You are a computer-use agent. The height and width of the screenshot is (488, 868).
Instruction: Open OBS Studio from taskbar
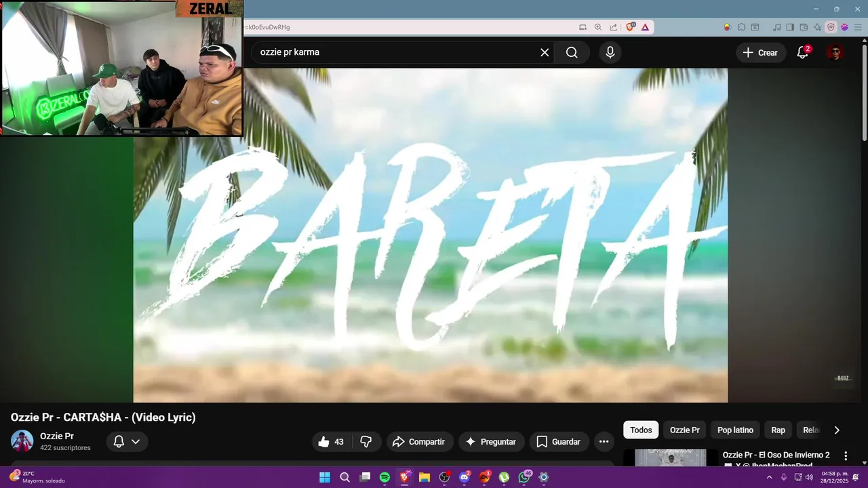pyautogui.click(x=444, y=477)
